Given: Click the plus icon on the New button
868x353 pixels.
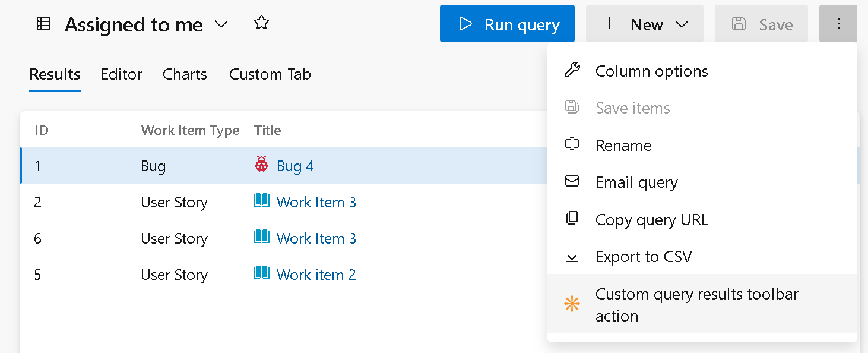Looking at the screenshot, I should coord(609,24).
